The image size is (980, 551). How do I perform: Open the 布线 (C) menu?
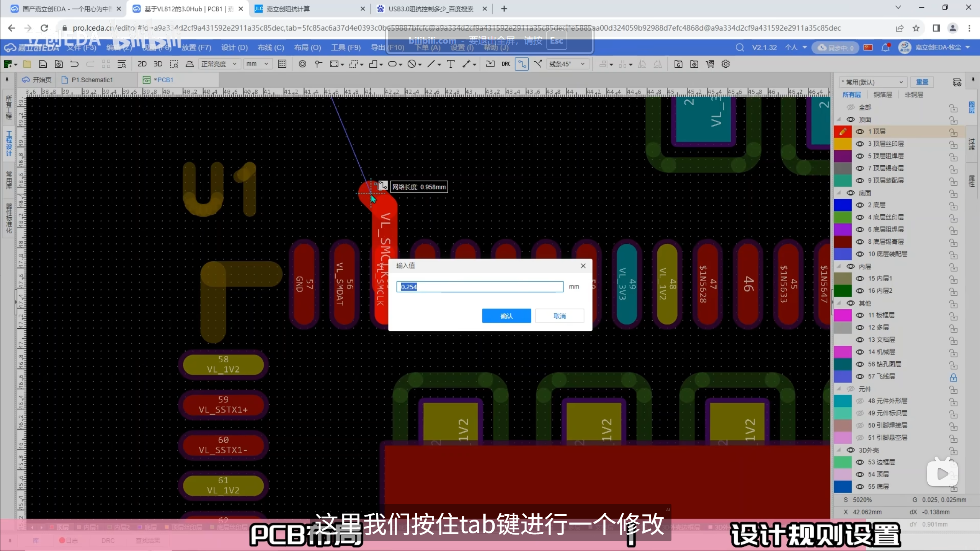pos(271,47)
